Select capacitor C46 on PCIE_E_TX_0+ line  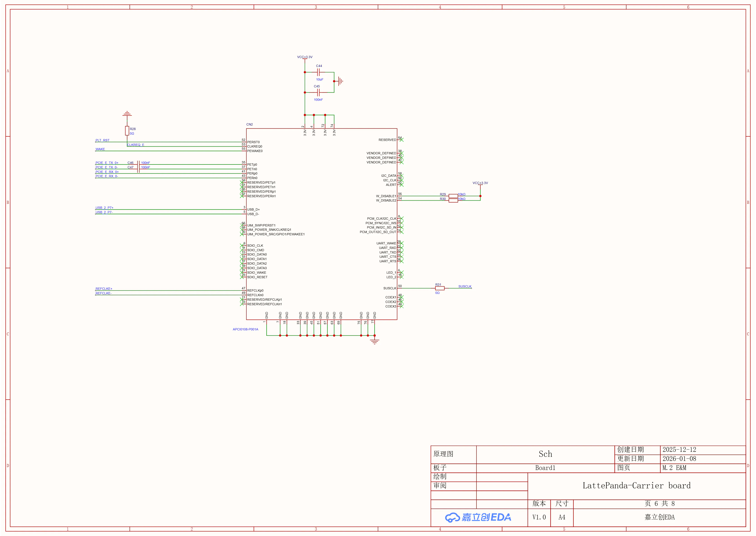point(138,164)
